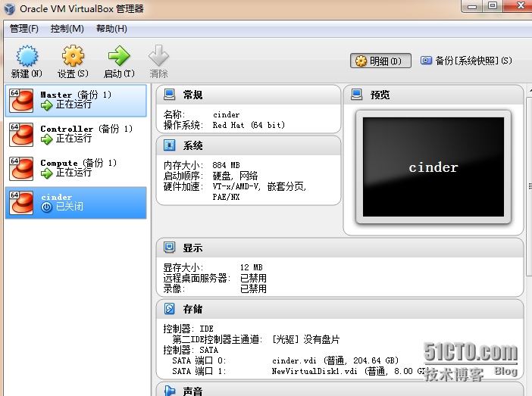Screen dimensions: 532x396
Task: Click the boot order value 硬盘, 网络
Action: click(x=235, y=176)
